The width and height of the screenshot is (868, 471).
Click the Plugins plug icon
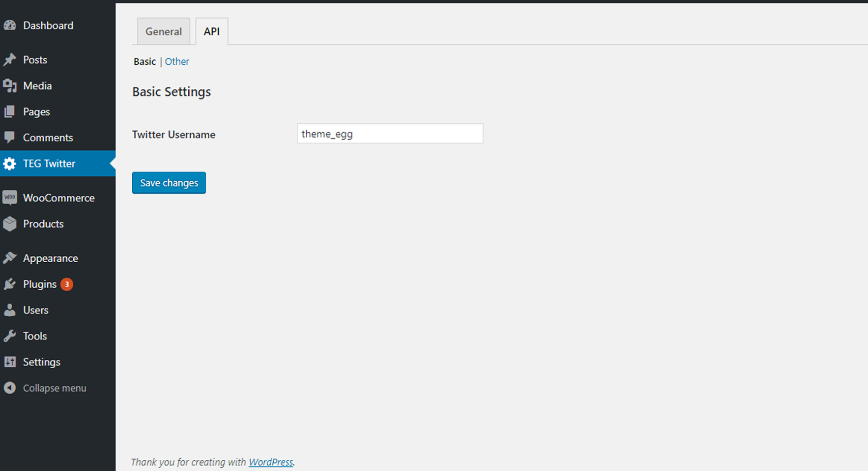[x=10, y=284]
